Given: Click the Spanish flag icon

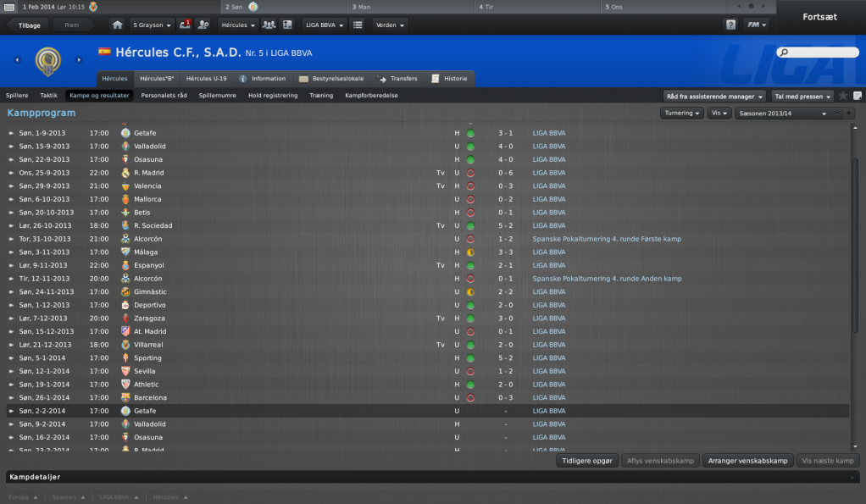Looking at the screenshot, I should (x=104, y=52).
